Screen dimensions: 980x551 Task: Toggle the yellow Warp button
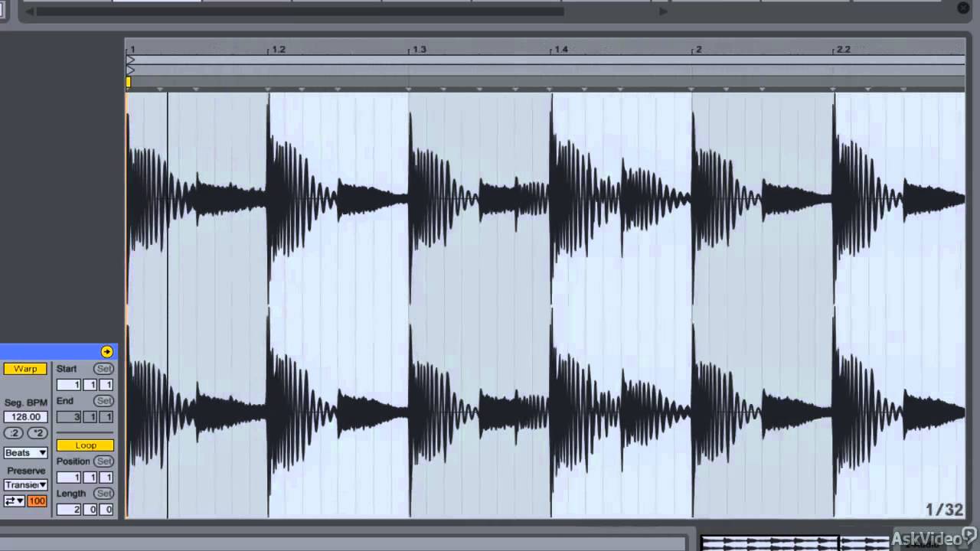pyautogui.click(x=25, y=369)
